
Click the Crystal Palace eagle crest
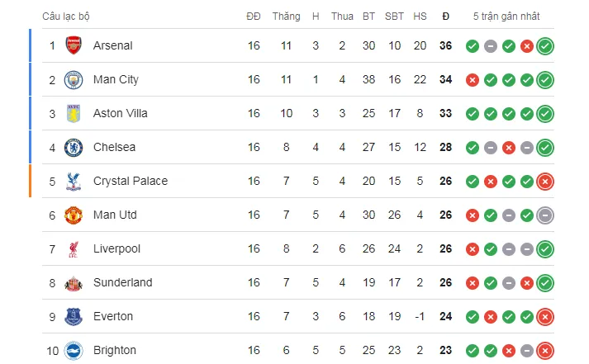(74, 181)
